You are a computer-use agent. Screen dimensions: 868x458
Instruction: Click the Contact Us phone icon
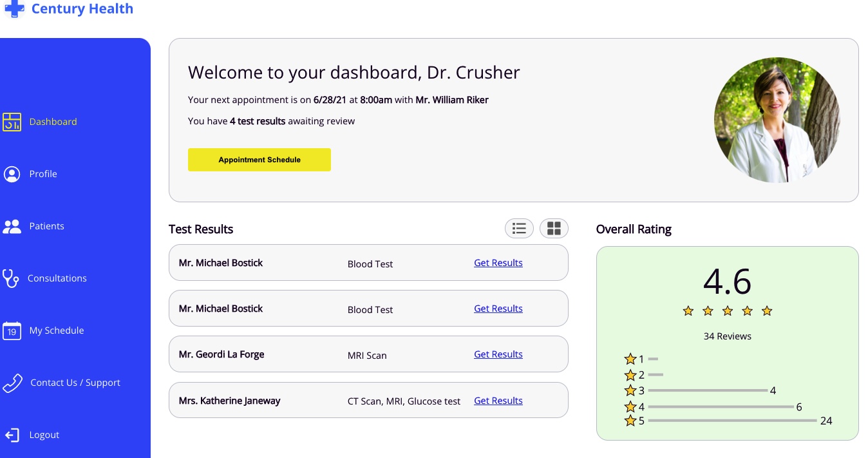pos(12,383)
